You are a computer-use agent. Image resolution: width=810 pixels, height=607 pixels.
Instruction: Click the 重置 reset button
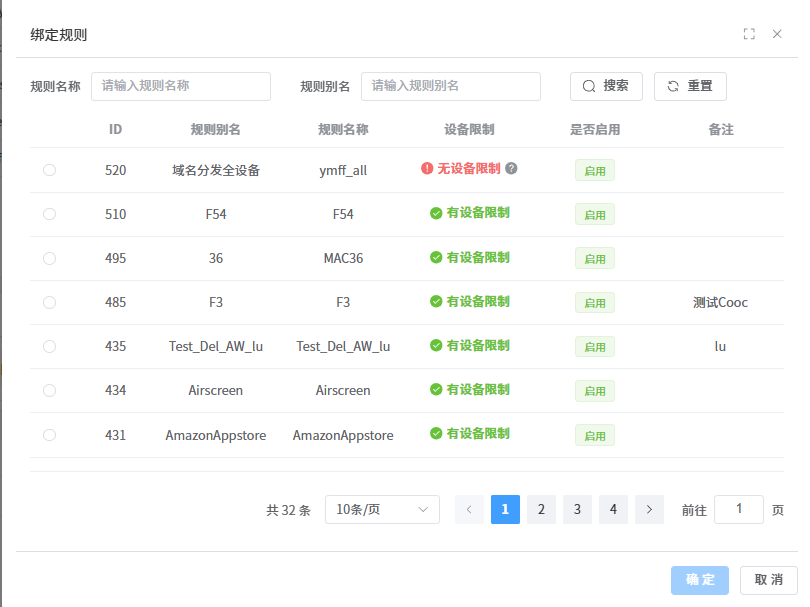point(690,86)
